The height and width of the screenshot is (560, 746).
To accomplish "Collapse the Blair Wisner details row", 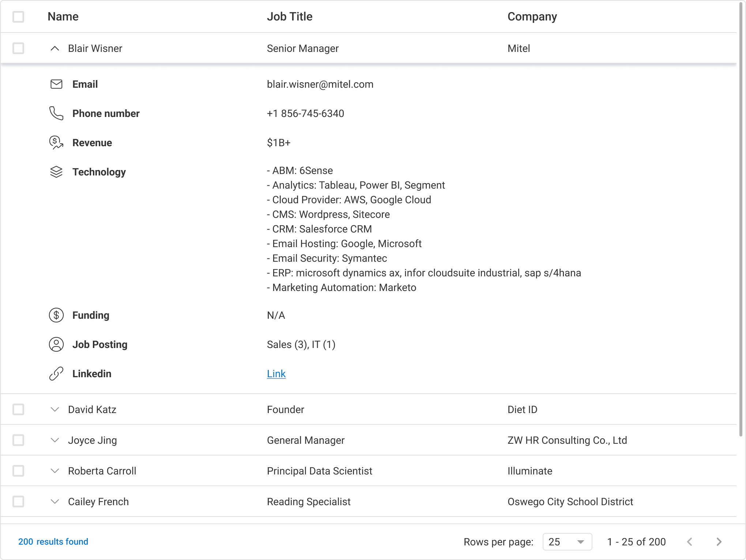I will tap(55, 48).
